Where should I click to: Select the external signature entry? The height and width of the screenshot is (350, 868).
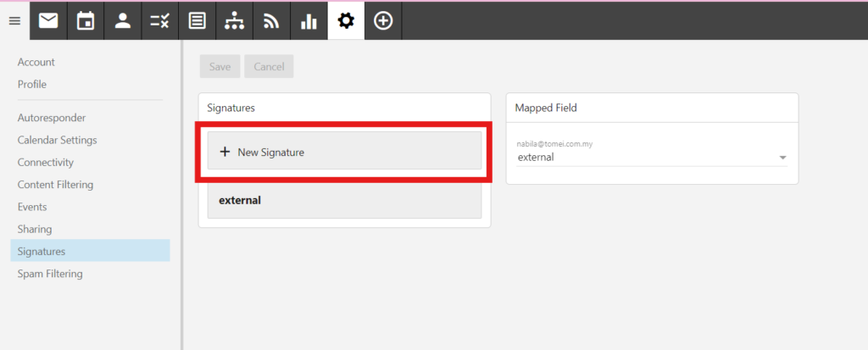pyautogui.click(x=344, y=201)
